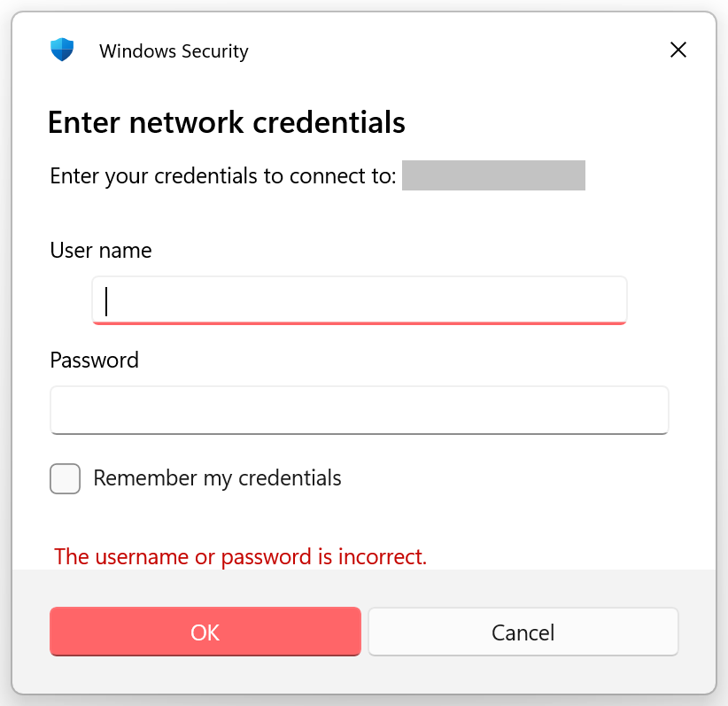This screenshot has height=706, width=728.
Task: Click the red underline of User name field
Action: [360, 322]
